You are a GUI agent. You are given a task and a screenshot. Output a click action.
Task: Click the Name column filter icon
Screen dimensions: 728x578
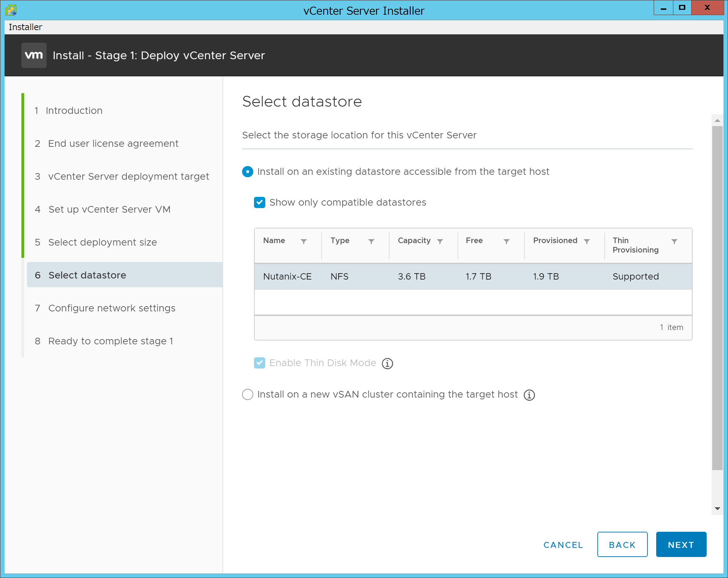tap(304, 241)
